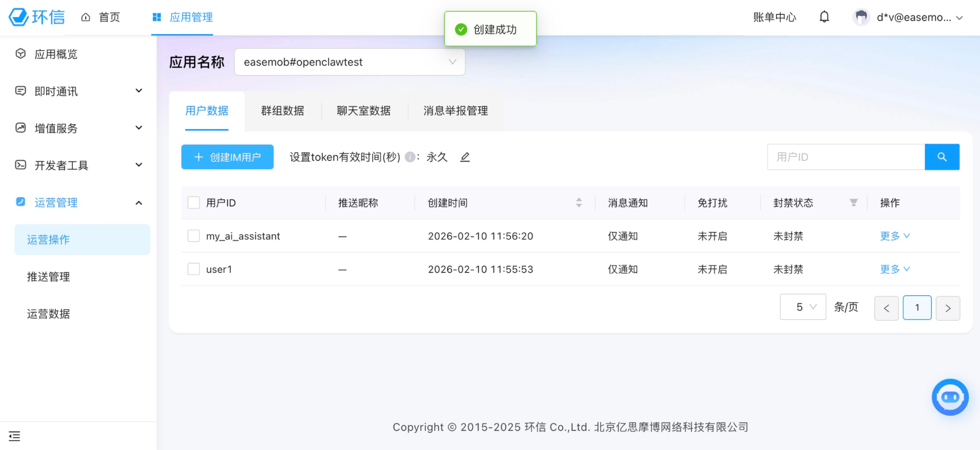The height and width of the screenshot is (450, 980).
Task: Open the 聊天室数据 tab
Action: pos(363,110)
